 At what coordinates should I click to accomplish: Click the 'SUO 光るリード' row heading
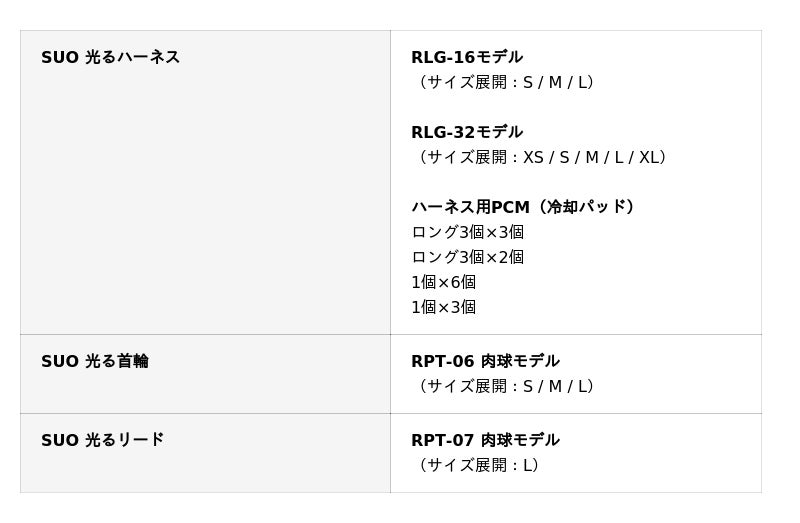point(102,440)
